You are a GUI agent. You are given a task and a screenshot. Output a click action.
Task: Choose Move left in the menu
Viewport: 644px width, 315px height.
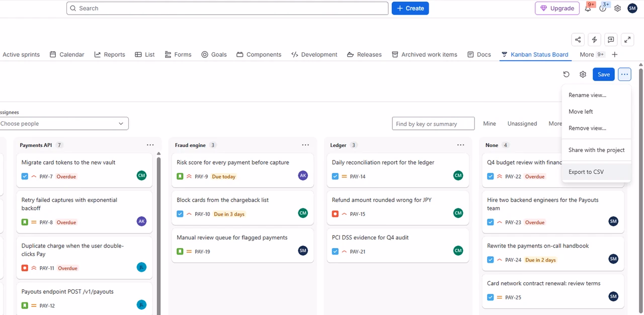pyautogui.click(x=596, y=112)
